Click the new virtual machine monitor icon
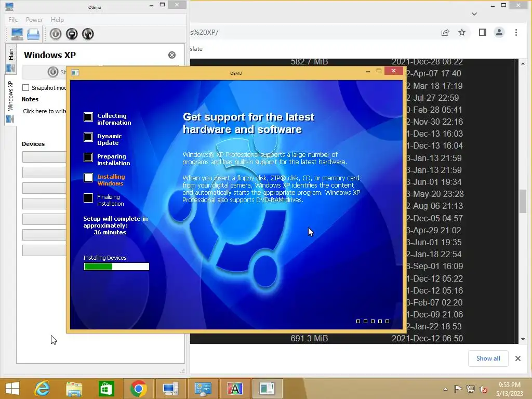Screen dimensions: 532x399 pyautogui.click(x=17, y=34)
